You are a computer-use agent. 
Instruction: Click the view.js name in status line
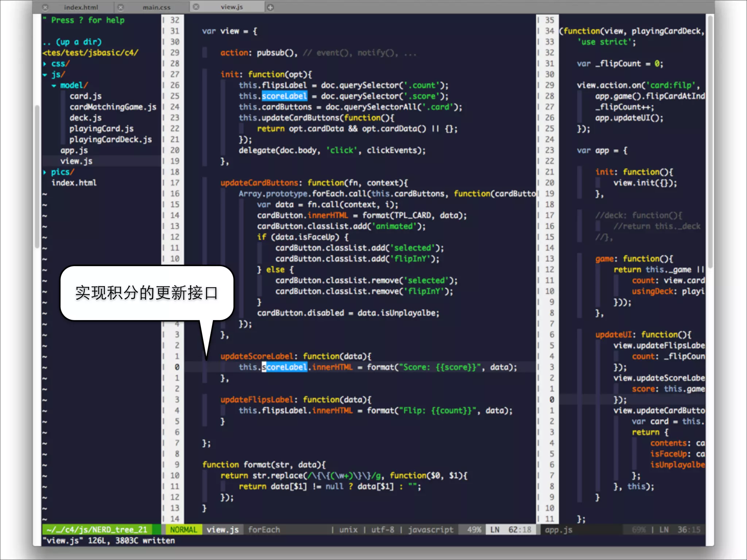coord(222,530)
